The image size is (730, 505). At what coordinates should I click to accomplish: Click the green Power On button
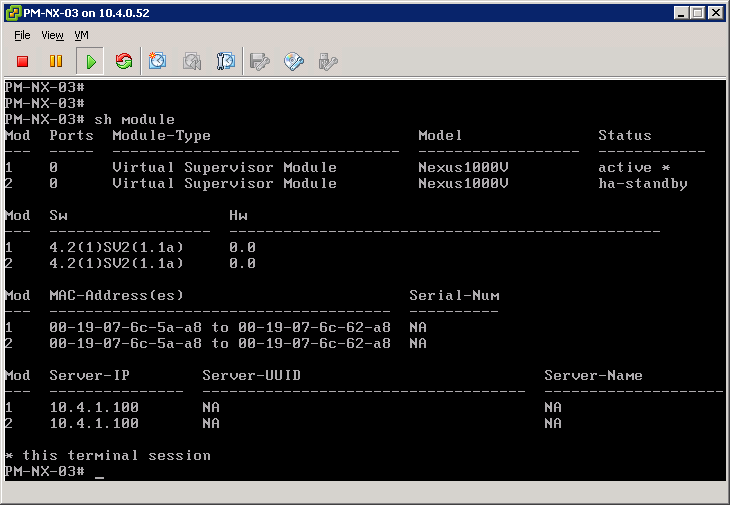click(x=90, y=61)
